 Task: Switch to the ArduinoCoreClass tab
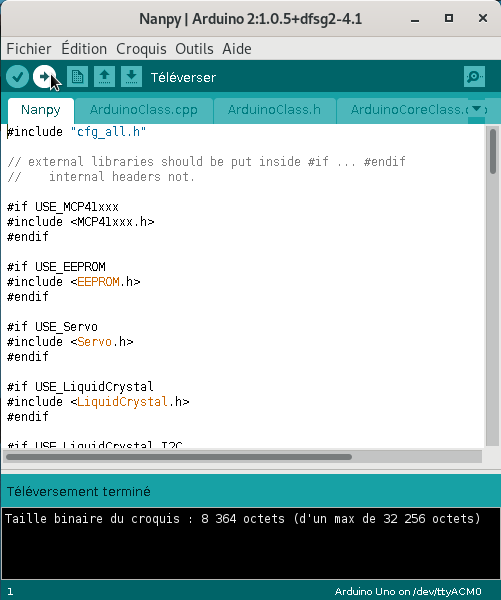(402, 110)
